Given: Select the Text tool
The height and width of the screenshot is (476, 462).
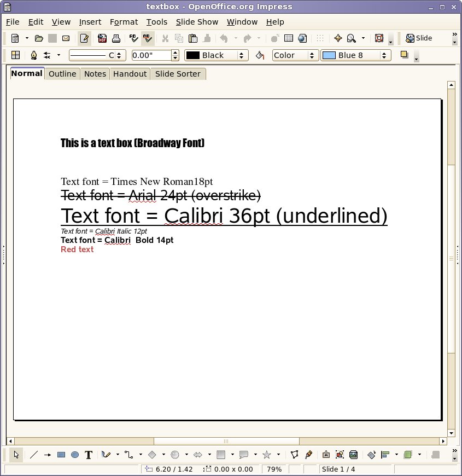Looking at the screenshot, I should pyautogui.click(x=89, y=455).
